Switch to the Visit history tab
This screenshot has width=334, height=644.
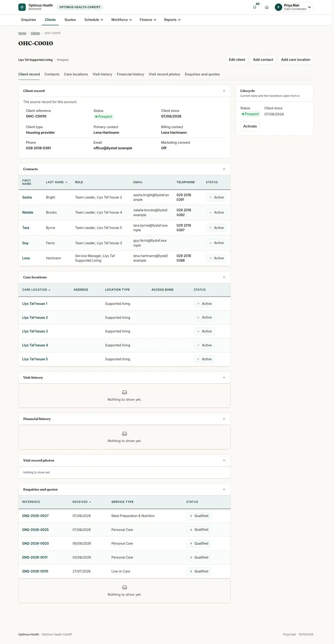102,74
